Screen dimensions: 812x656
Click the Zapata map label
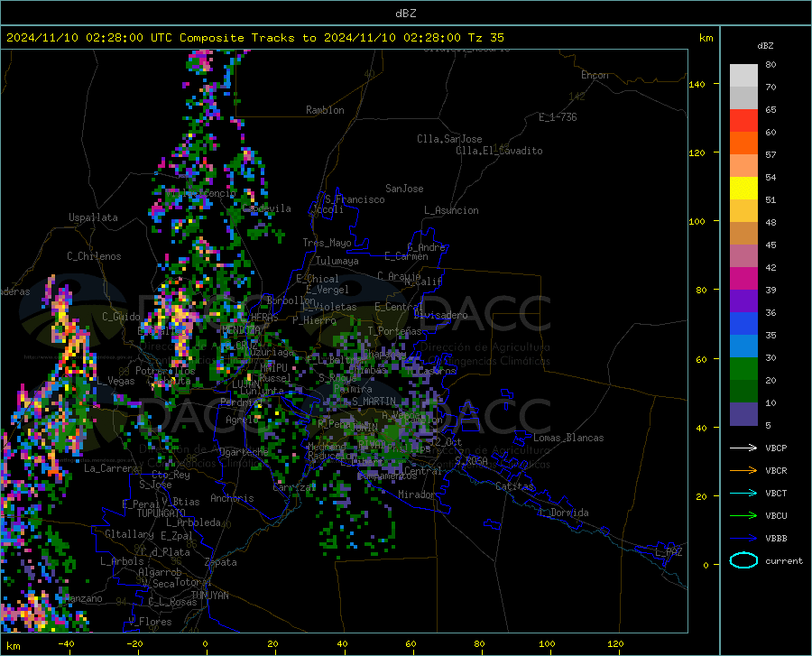[x=221, y=562]
